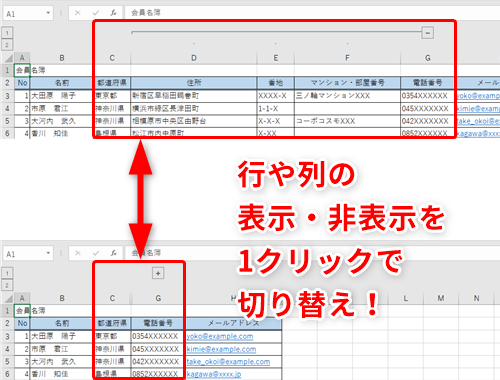Expand hidden columns with plus button
The width and height of the screenshot is (500, 380).
tap(158, 273)
